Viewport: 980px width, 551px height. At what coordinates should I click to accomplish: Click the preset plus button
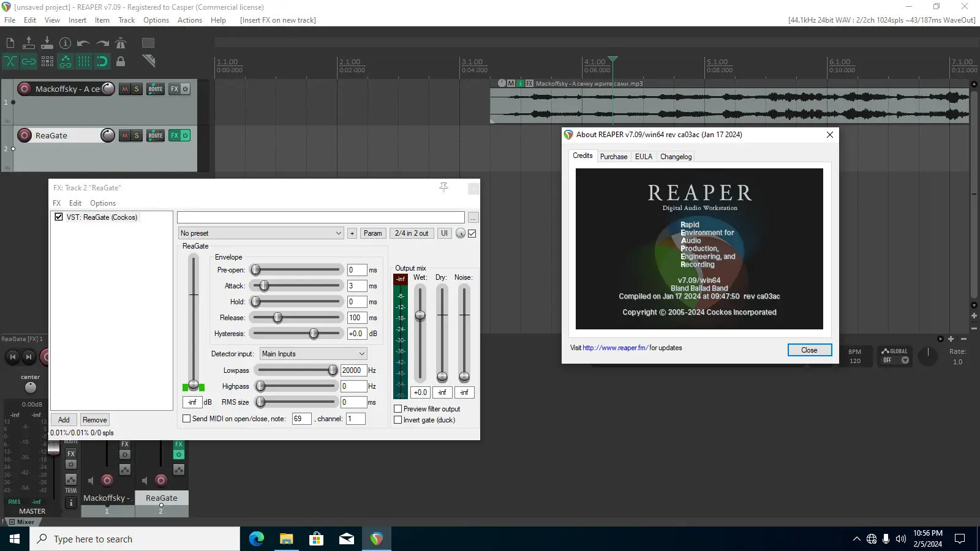(352, 233)
